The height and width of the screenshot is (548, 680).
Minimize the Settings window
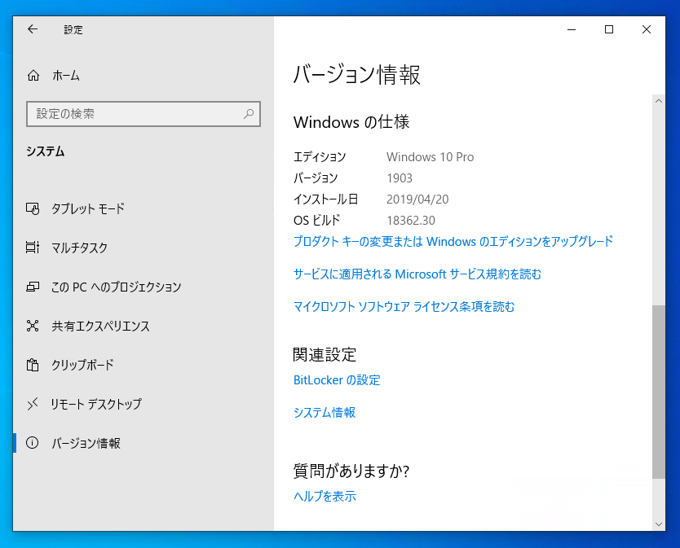pyautogui.click(x=572, y=29)
